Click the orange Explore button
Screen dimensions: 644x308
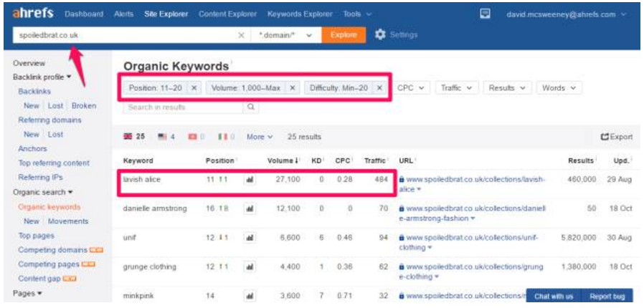coord(344,35)
